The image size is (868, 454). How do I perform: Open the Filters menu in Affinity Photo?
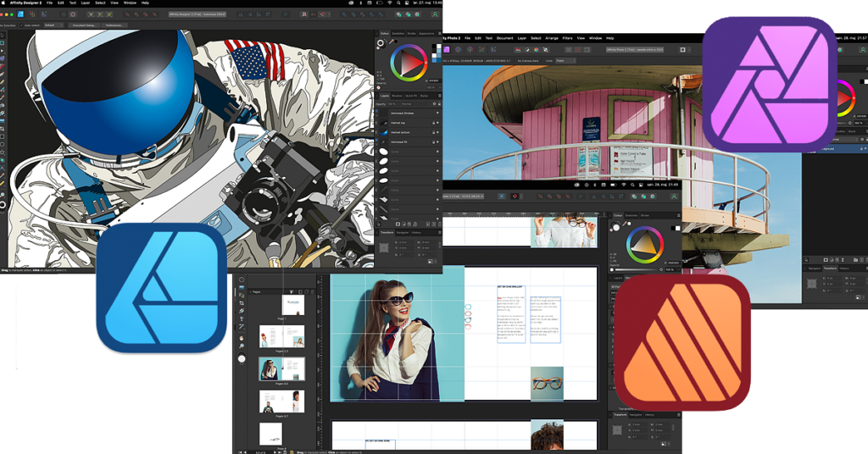567,38
